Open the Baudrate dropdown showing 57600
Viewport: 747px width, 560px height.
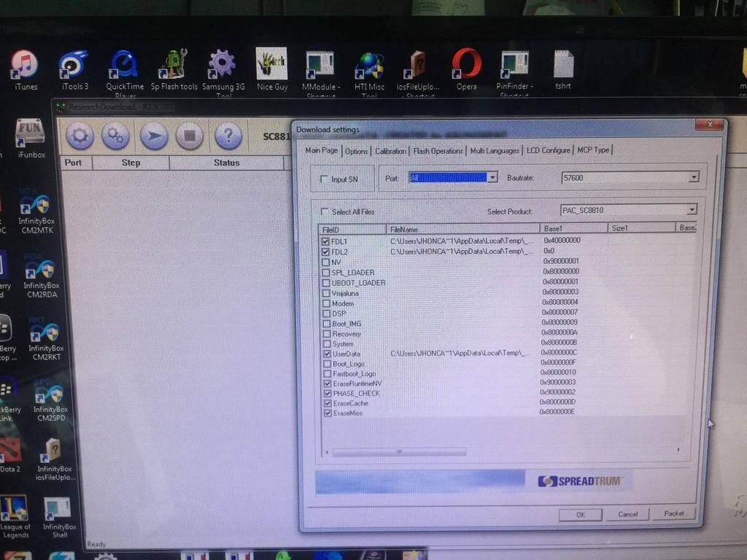[x=693, y=177]
